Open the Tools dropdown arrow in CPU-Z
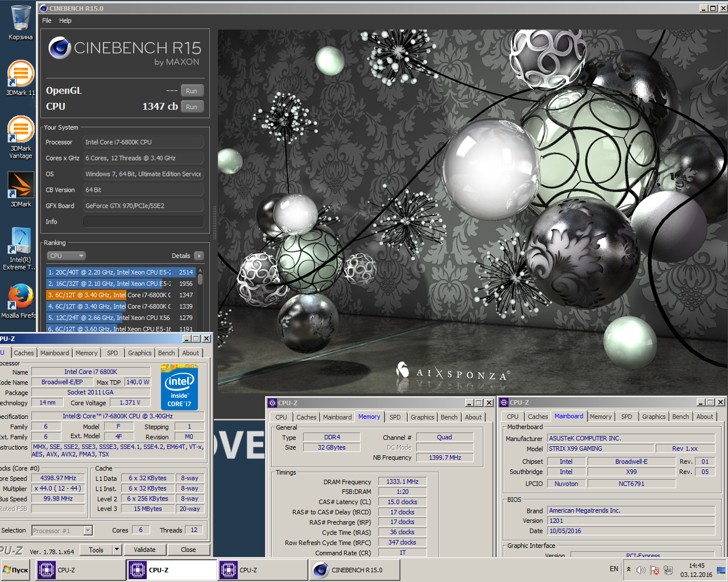 117,550
